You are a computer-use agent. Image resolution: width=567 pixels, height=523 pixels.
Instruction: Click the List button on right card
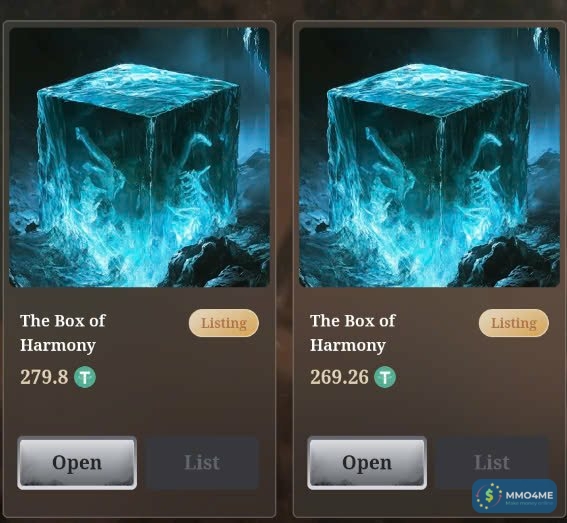coord(492,463)
